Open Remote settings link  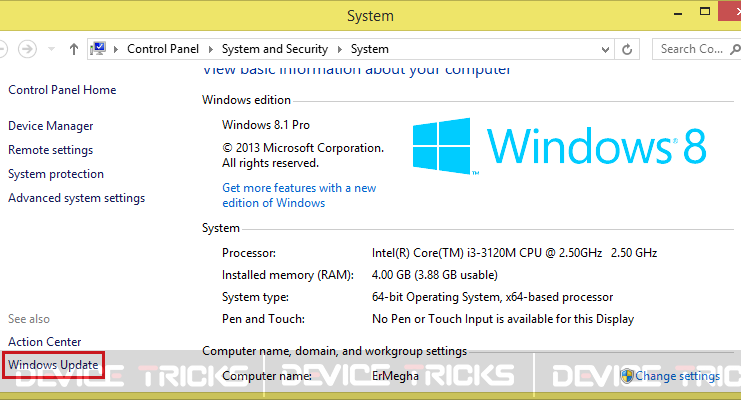(x=51, y=150)
